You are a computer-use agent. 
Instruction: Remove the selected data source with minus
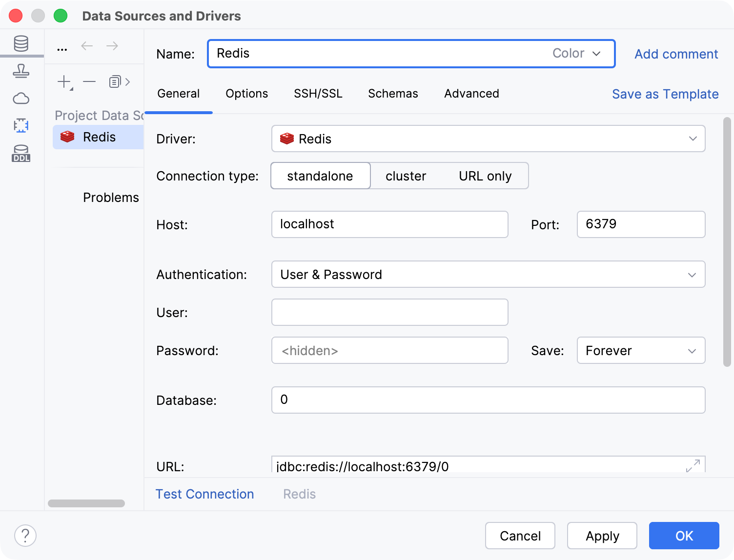pos(89,81)
